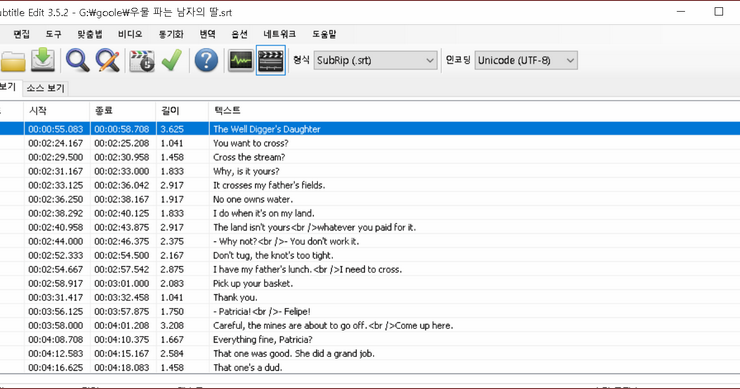Click start time 00:02:24.167

[x=56, y=143]
